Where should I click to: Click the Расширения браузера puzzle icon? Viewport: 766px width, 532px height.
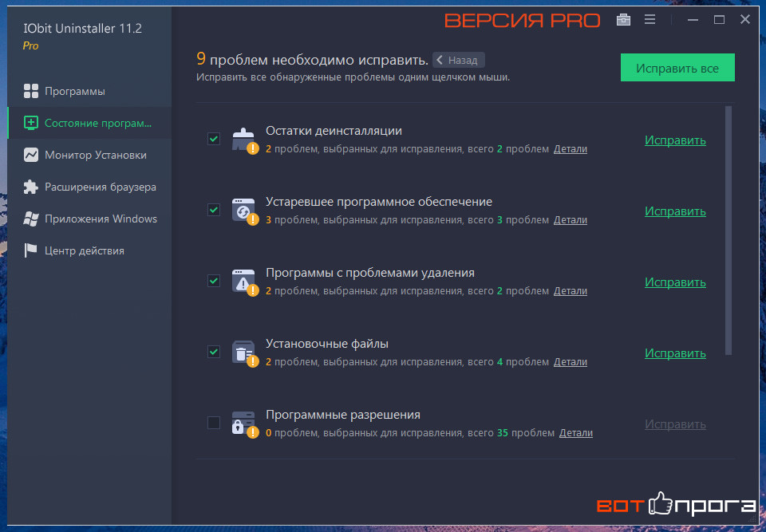(x=31, y=187)
